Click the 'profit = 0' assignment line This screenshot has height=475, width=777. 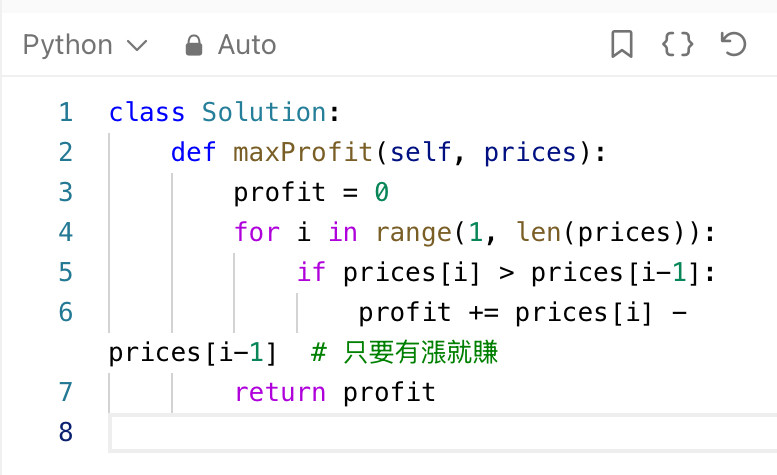tap(311, 192)
